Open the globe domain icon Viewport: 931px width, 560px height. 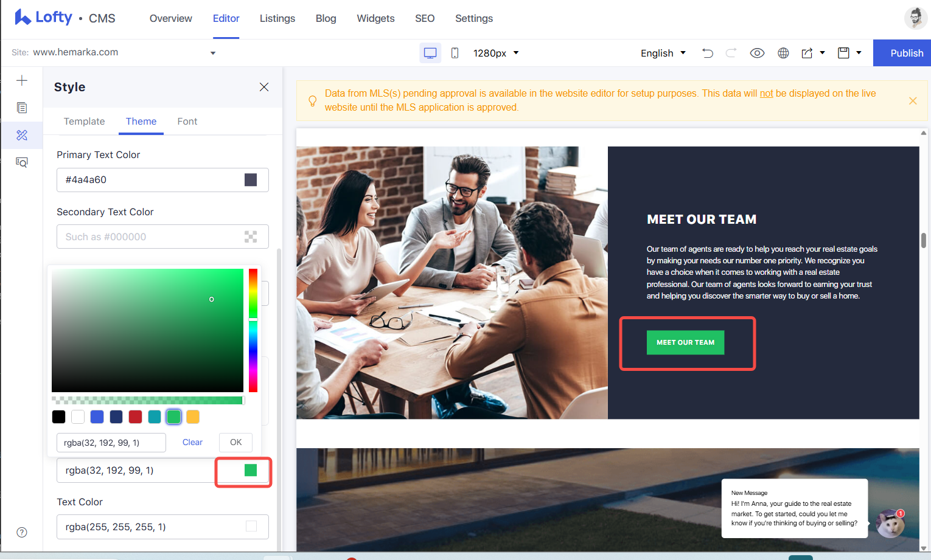(783, 53)
